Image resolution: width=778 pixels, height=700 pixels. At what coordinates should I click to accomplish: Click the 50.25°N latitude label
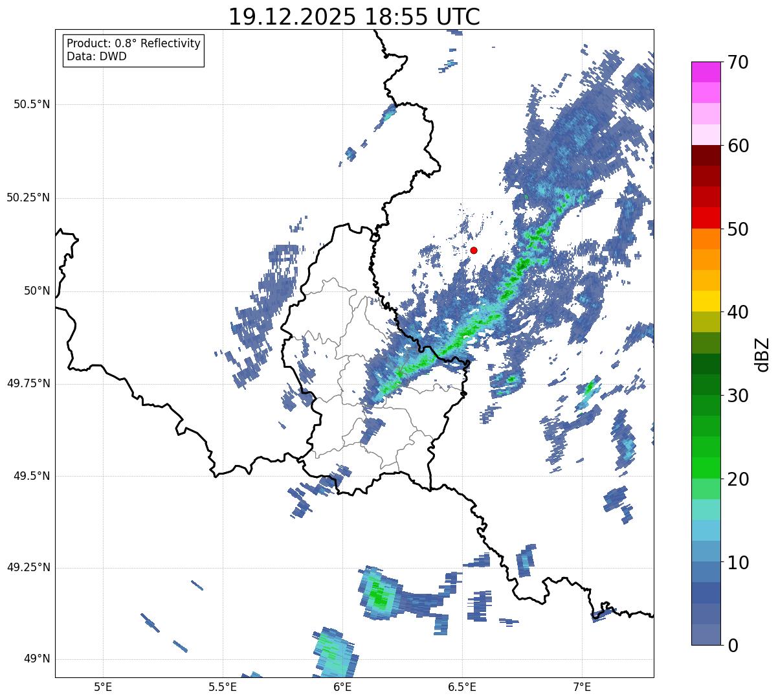pos(28,198)
